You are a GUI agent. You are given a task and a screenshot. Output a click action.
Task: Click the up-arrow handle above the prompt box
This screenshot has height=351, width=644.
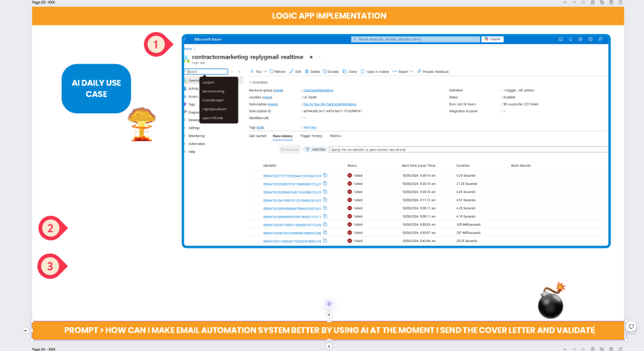[329, 315]
